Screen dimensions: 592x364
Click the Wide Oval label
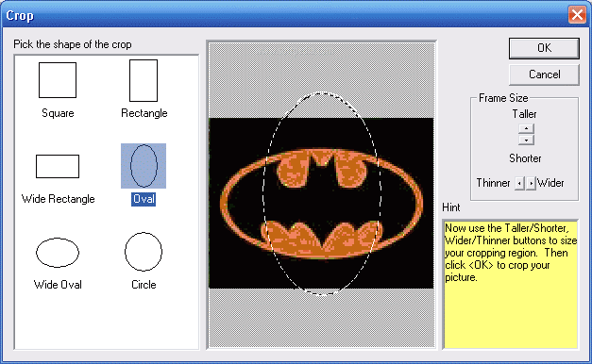click(x=58, y=285)
